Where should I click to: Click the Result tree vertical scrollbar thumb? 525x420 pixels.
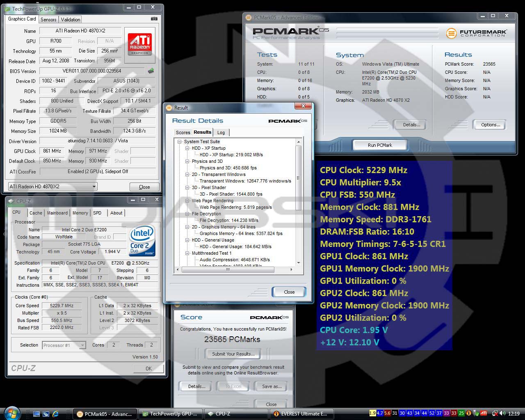298,178
